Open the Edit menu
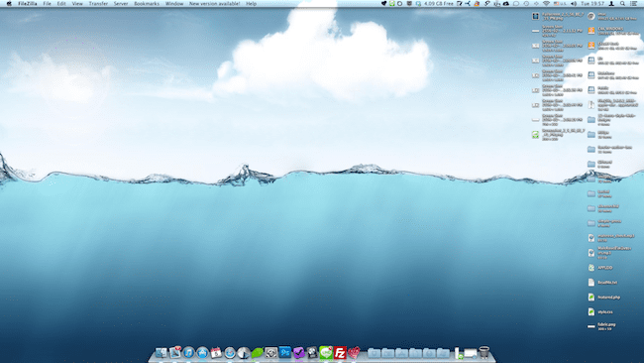 click(61, 4)
